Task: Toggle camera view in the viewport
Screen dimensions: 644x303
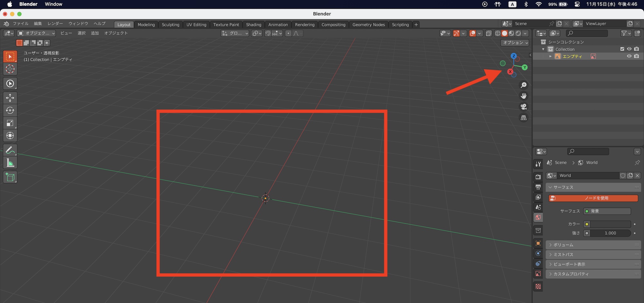Action: tap(524, 107)
